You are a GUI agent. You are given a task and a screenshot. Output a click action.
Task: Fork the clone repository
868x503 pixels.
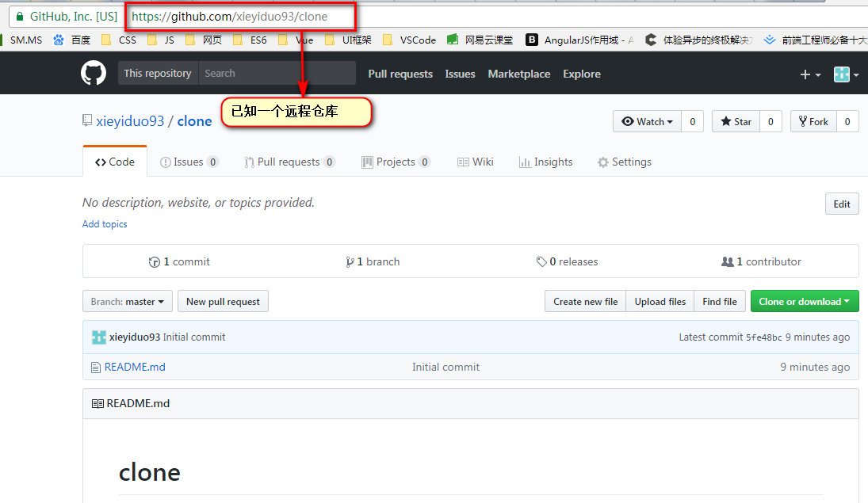(x=813, y=122)
